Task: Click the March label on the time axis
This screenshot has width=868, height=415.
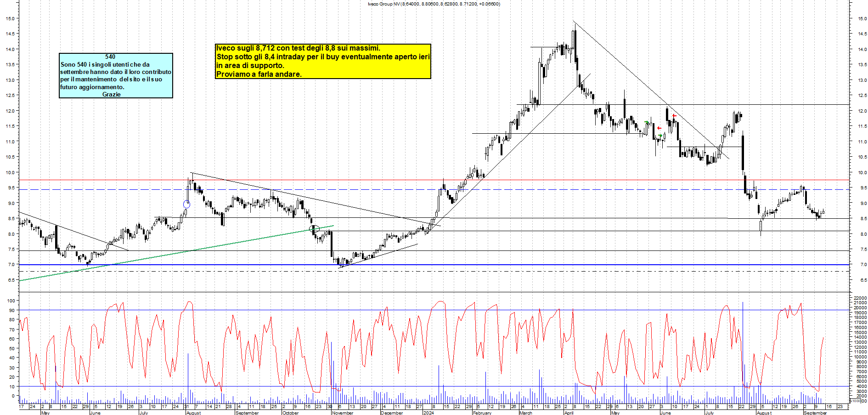Action: 526,413
